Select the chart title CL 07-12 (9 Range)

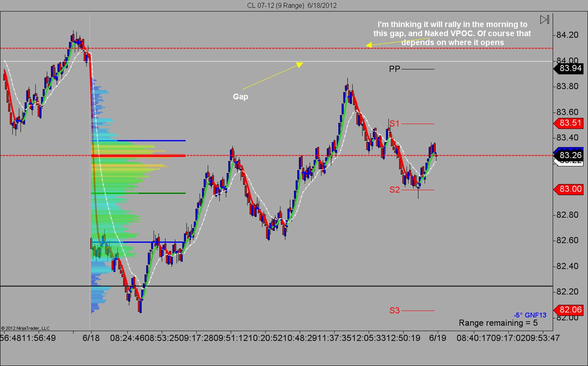tap(275, 5)
